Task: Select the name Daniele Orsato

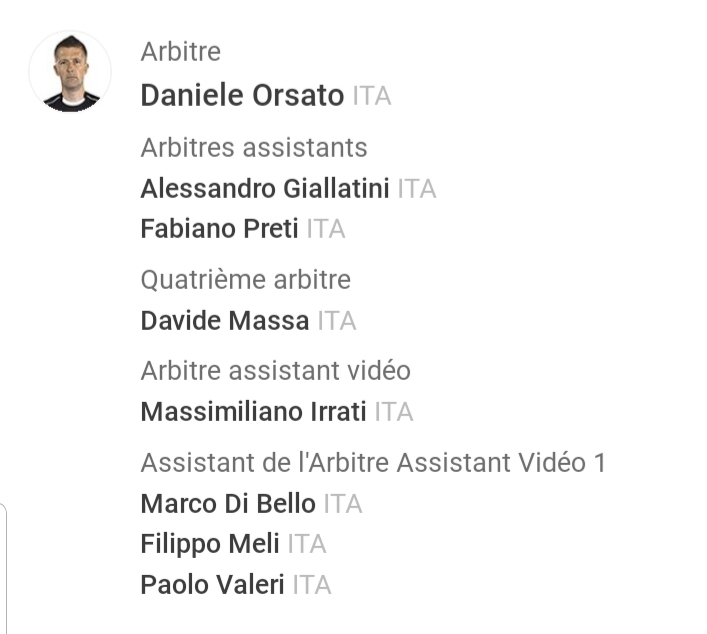Action: 242,96
